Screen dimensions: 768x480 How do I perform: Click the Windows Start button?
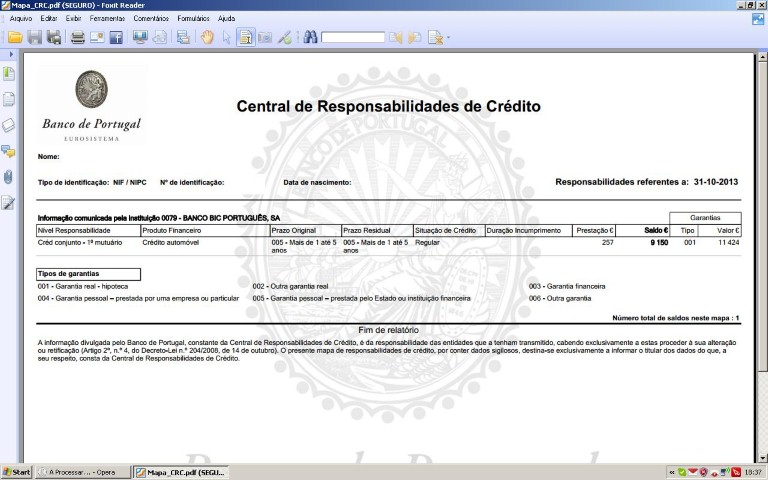[x=17, y=471]
